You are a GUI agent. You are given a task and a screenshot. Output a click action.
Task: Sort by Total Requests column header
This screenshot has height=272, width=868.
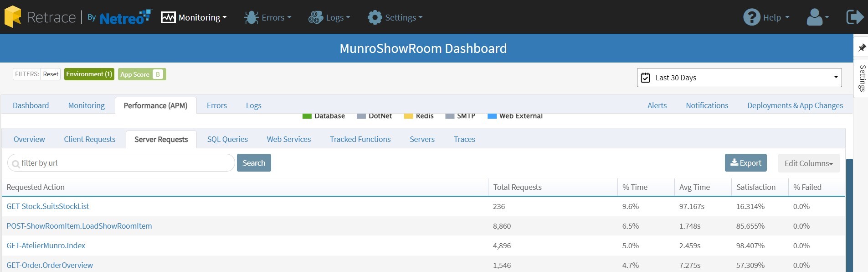[x=517, y=187]
